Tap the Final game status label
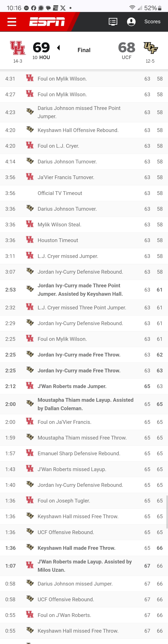The image size is (168, 644). (x=84, y=50)
